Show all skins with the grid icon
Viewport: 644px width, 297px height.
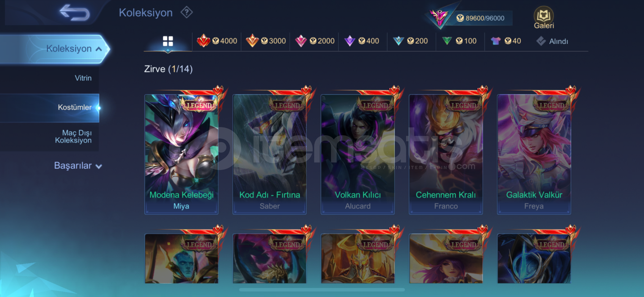point(168,41)
